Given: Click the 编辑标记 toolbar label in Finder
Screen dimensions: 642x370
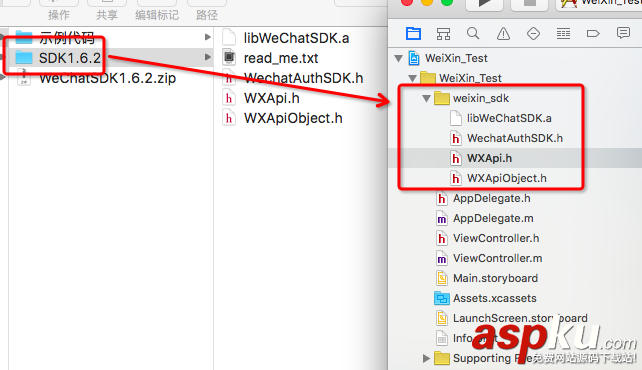Looking at the screenshot, I should [x=157, y=15].
